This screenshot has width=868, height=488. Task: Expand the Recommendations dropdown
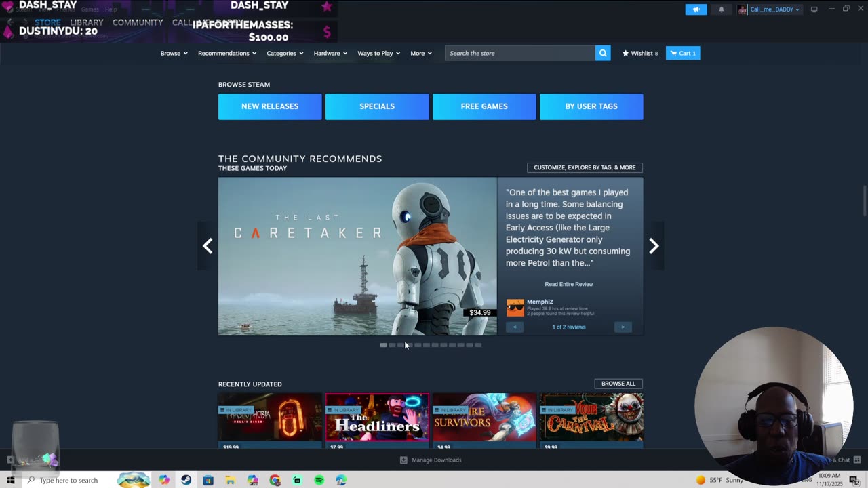click(x=227, y=53)
